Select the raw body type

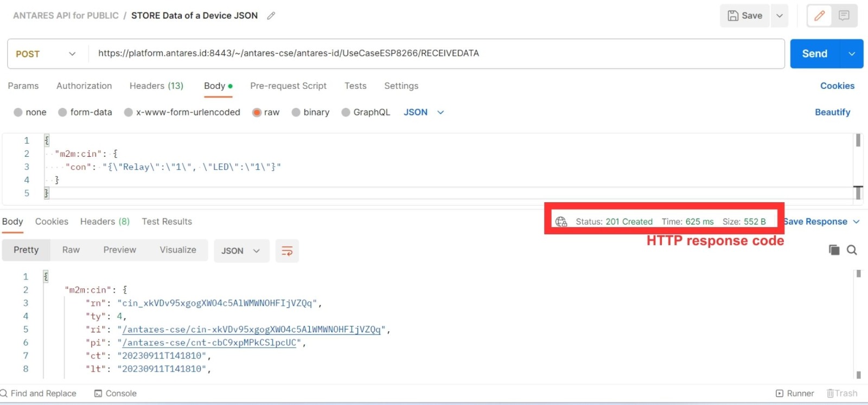click(266, 112)
